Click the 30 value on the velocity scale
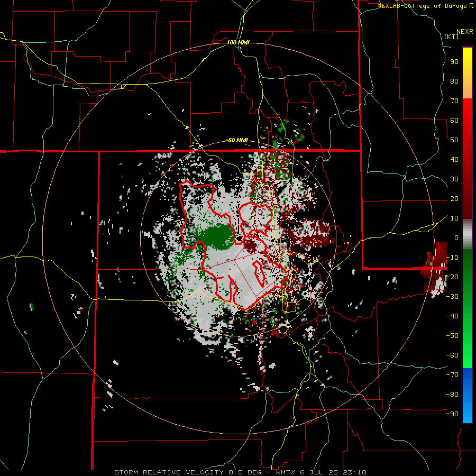The height and width of the screenshot is (476, 476). (x=454, y=179)
